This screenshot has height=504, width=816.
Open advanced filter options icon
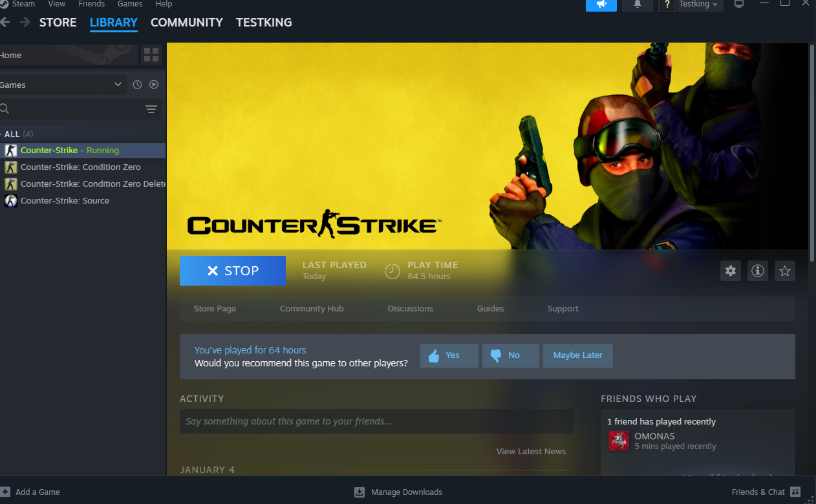pyautogui.click(x=151, y=109)
